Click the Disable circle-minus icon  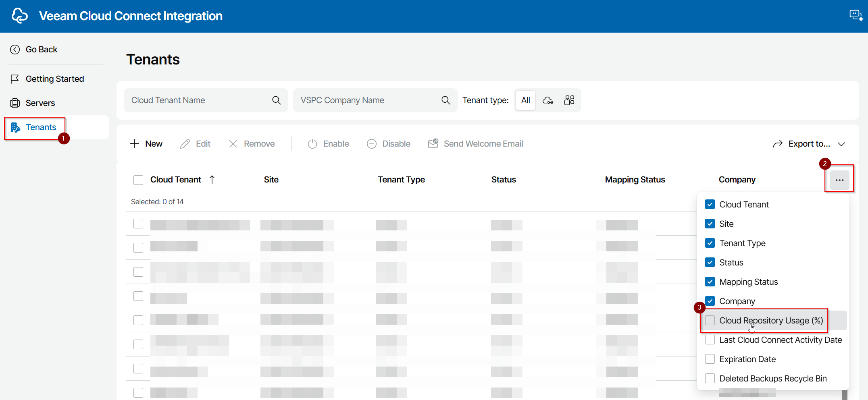[x=372, y=144]
